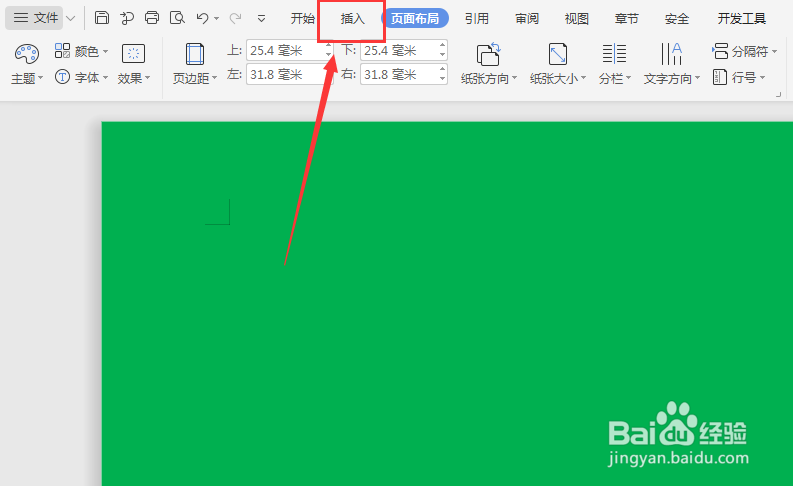This screenshot has height=486, width=793.
Task: Switch to the 开始 tab
Action: [302, 19]
